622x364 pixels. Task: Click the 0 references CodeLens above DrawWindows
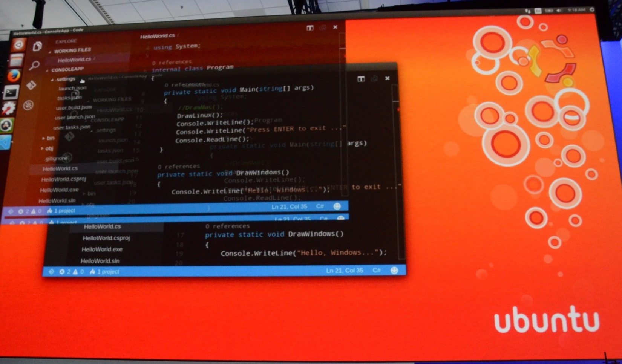227,226
